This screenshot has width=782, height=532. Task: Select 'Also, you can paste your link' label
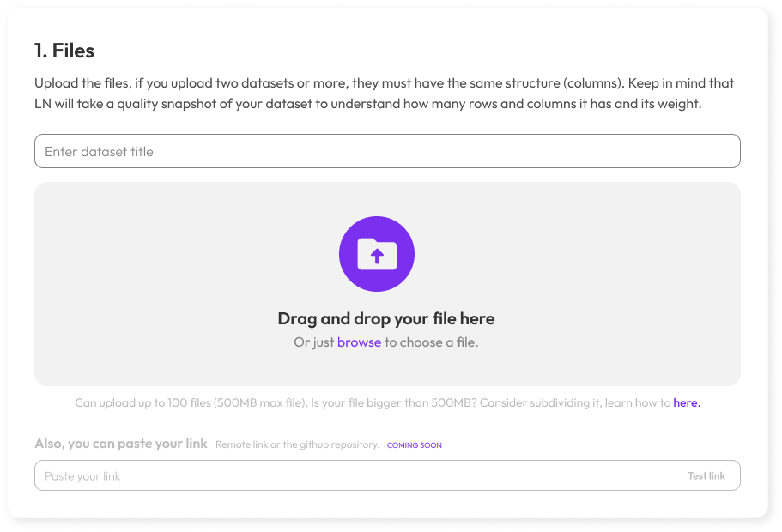coord(120,444)
